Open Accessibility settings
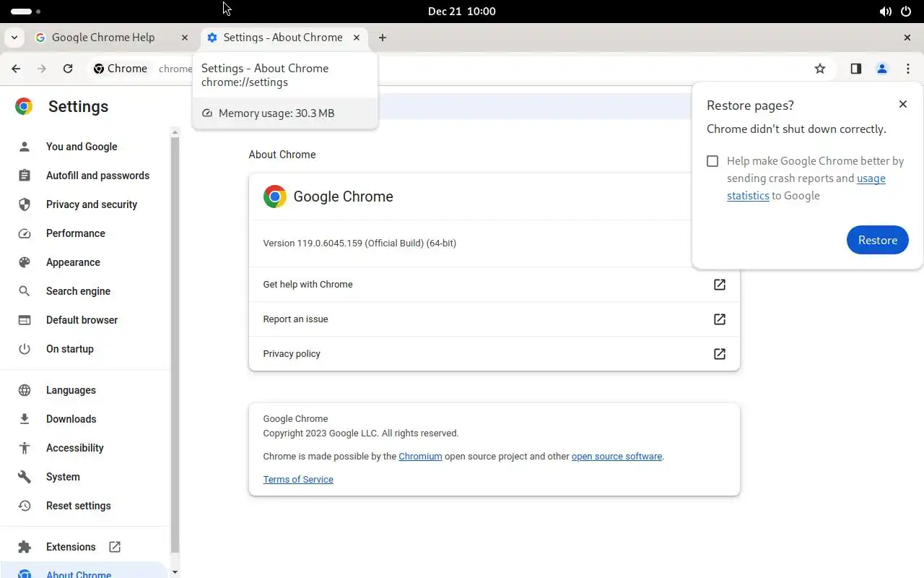The image size is (924, 578). (x=85, y=448)
